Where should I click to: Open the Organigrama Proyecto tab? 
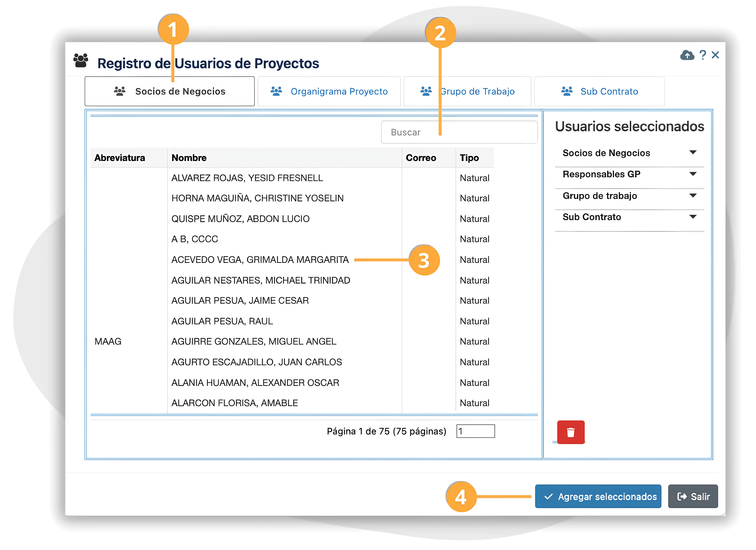(x=329, y=91)
